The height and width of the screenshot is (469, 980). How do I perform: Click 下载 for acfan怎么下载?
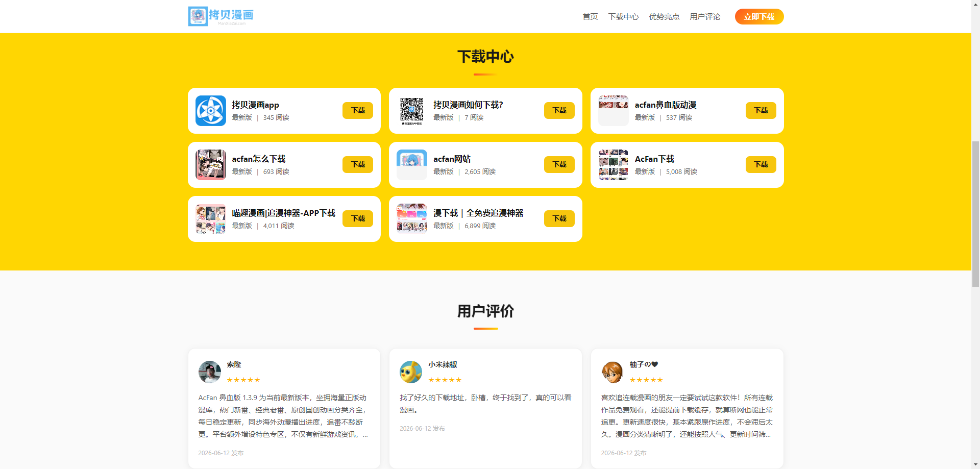358,164
